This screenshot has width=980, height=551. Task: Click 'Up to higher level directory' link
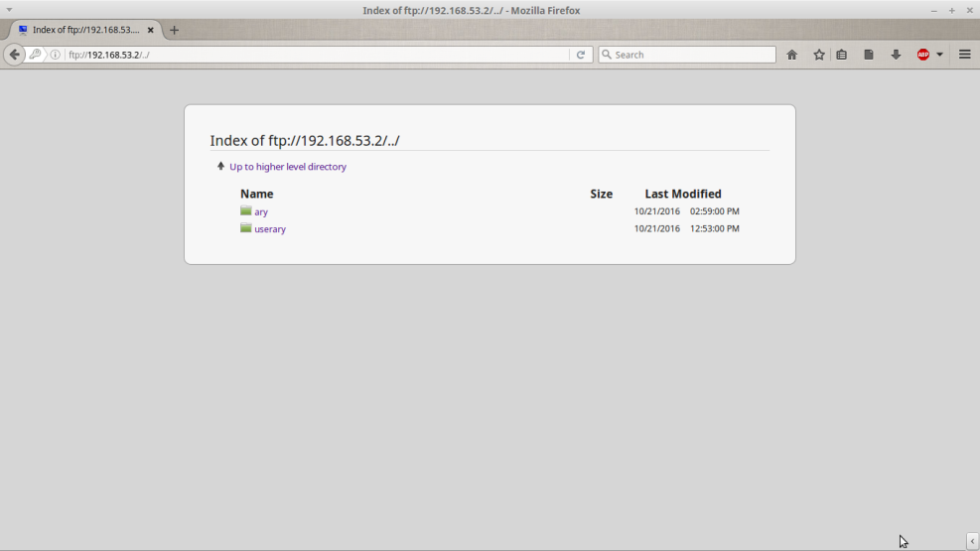point(287,167)
